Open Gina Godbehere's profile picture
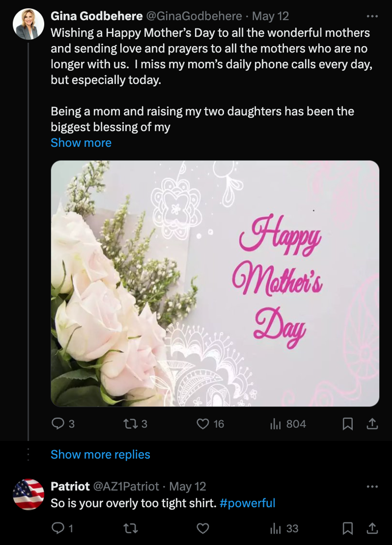The image size is (392, 545). (28, 24)
